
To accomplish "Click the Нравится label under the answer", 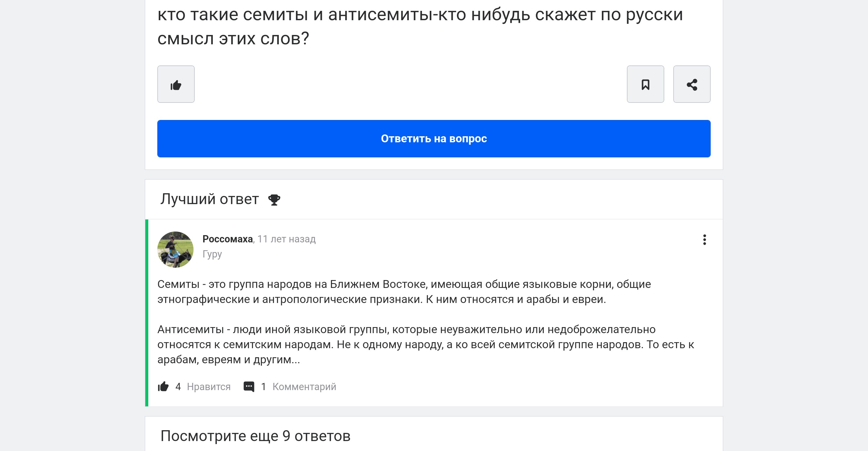I will pos(209,386).
